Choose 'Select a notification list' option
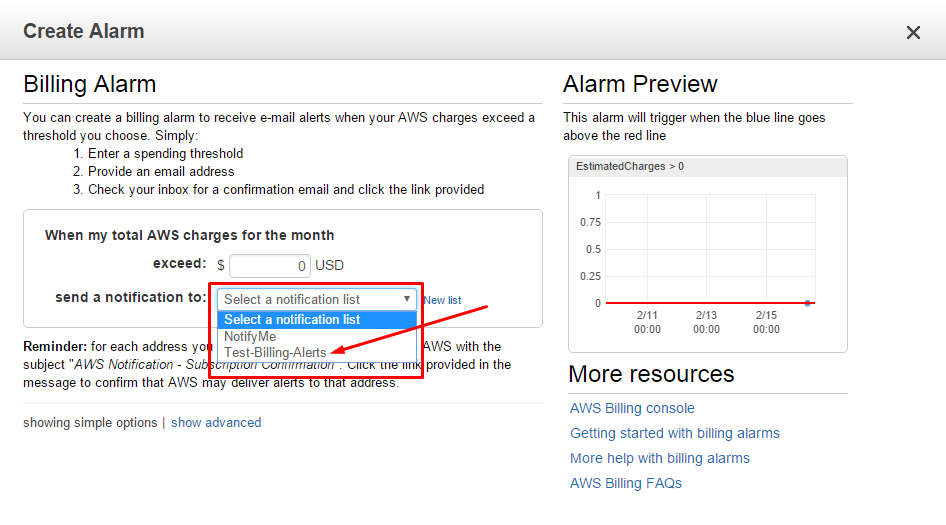This screenshot has width=946, height=525. (317, 319)
